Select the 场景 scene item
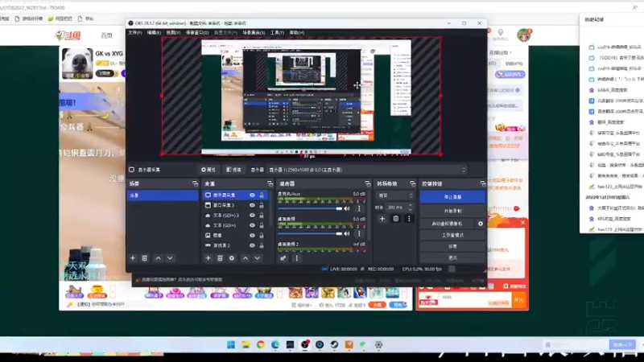This screenshot has height=362, width=644. (x=163, y=195)
